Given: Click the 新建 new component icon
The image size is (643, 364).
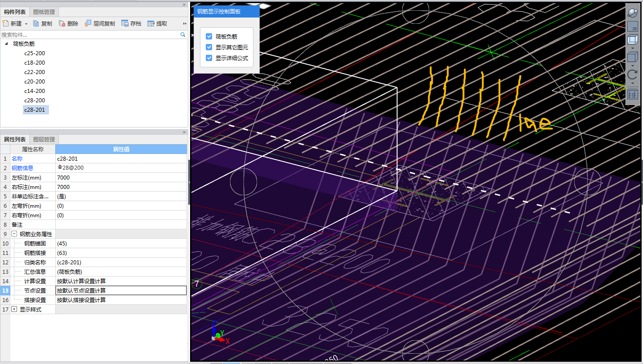Looking at the screenshot, I should pos(5,23).
